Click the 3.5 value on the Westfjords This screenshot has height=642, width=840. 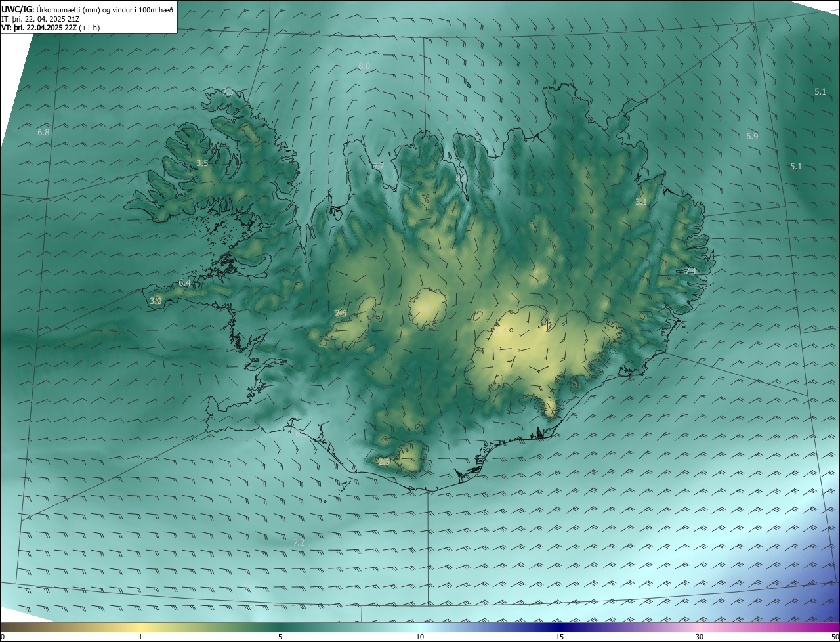click(202, 163)
